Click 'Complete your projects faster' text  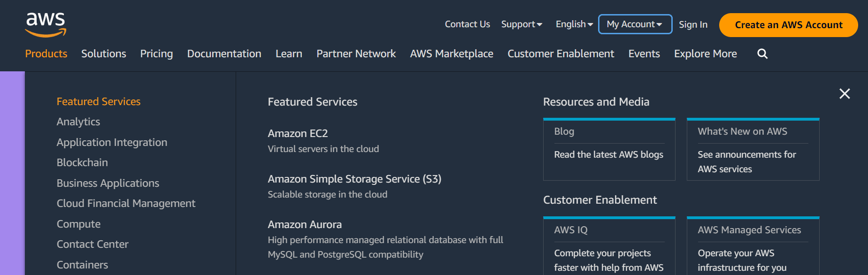(609, 260)
